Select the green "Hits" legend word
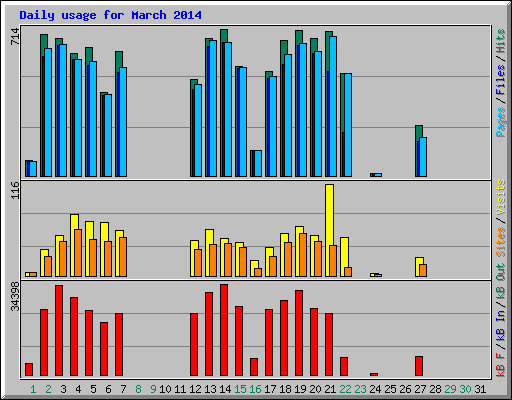512x400 pixels. coord(501,41)
